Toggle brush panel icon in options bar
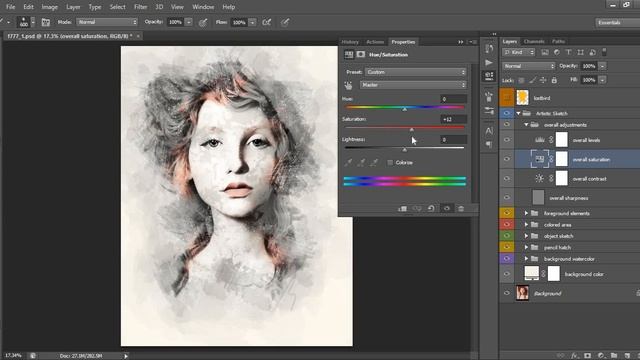This screenshot has height=360, width=640. coord(46,22)
